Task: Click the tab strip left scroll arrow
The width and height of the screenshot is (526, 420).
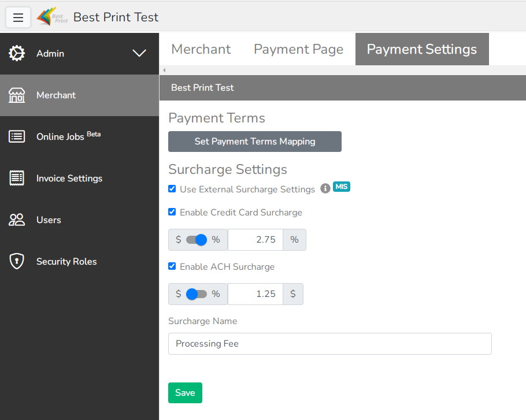Action: [164, 70]
